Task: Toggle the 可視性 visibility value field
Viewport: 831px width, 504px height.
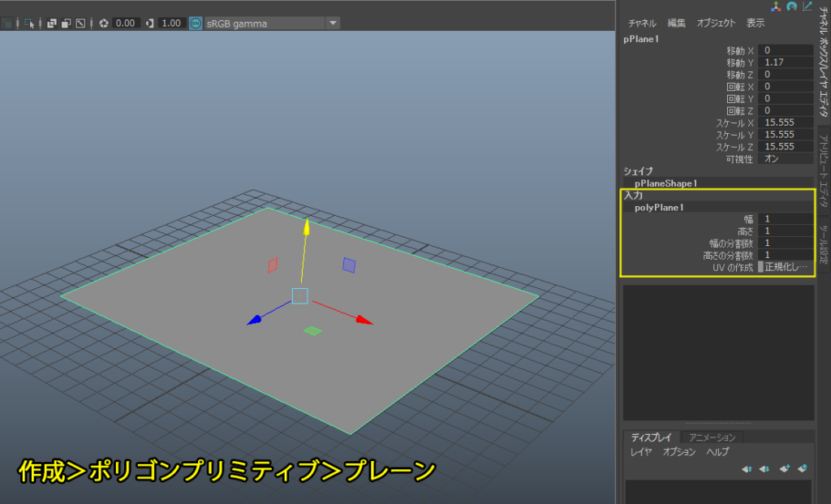Action: pyautogui.click(x=786, y=159)
